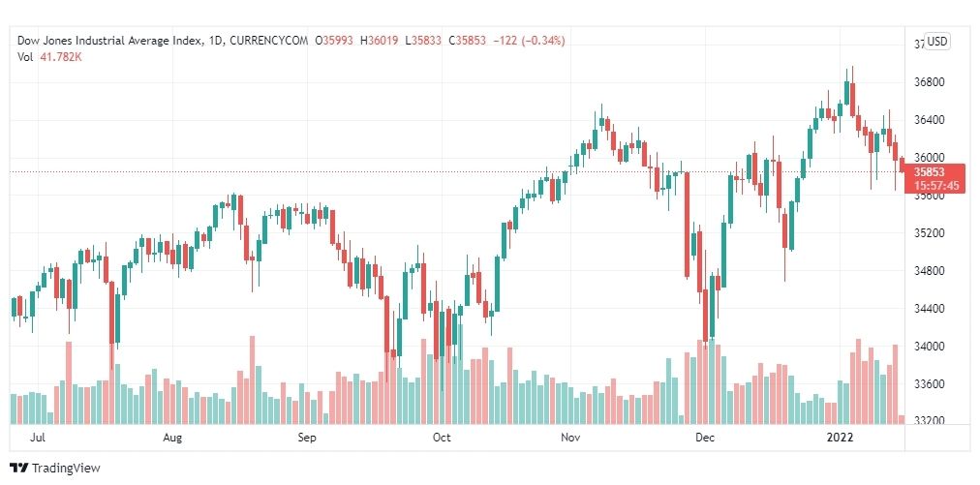The image size is (980, 485).
Task: Click the Dow Jones Industrial Average Index title
Action: pos(109,41)
